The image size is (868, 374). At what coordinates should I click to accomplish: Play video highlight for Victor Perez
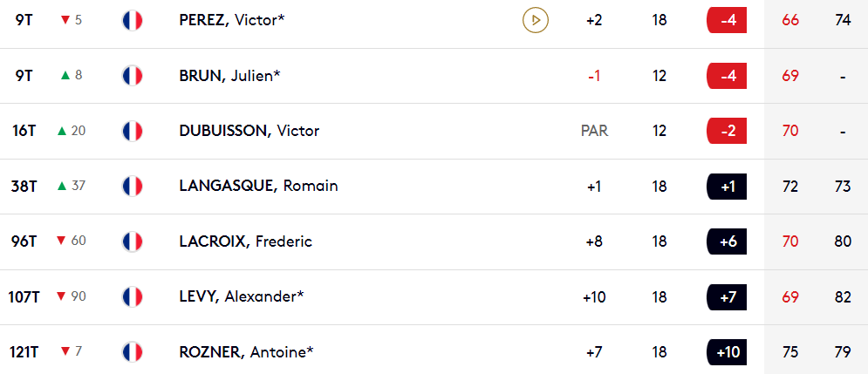click(x=536, y=20)
